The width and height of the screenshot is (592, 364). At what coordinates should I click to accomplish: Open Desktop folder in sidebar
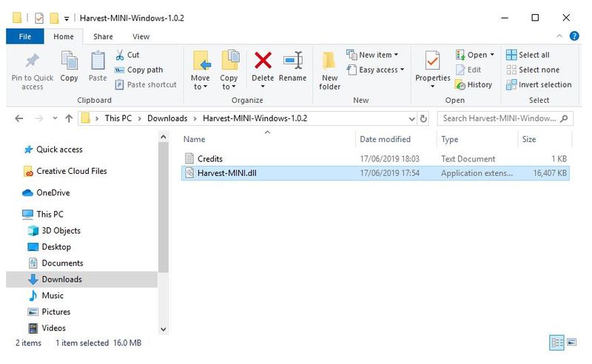point(56,247)
